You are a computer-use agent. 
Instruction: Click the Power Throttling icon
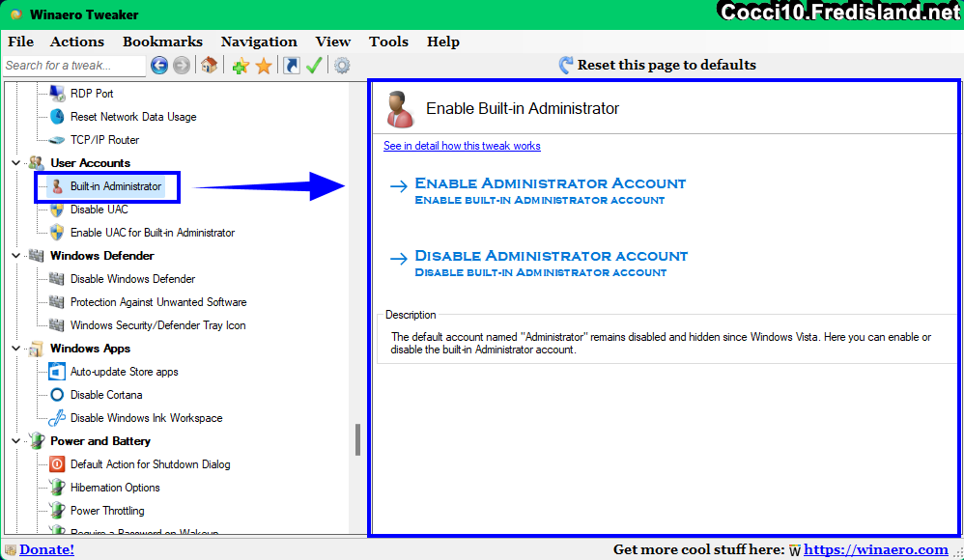(x=57, y=510)
